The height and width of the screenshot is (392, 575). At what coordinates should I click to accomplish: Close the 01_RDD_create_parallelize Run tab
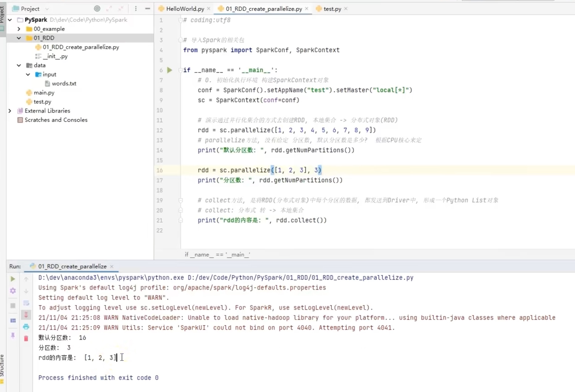[x=112, y=266]
